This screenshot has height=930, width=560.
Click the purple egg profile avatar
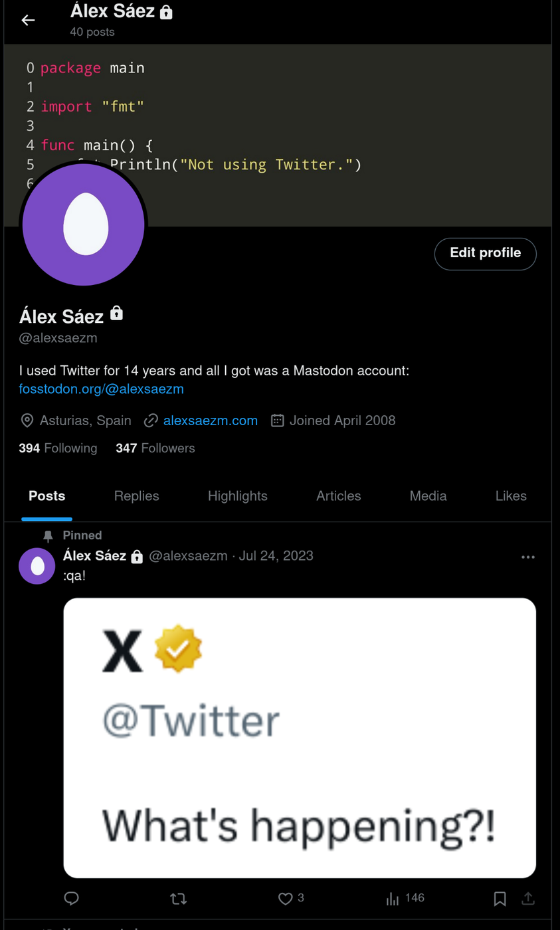(x=83, y=225)
